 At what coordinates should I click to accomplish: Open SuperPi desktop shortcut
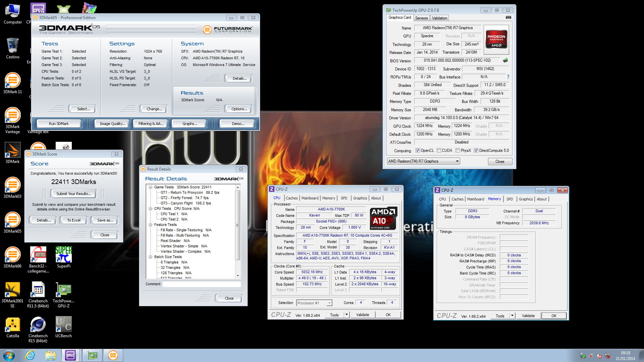click(64, 257)
